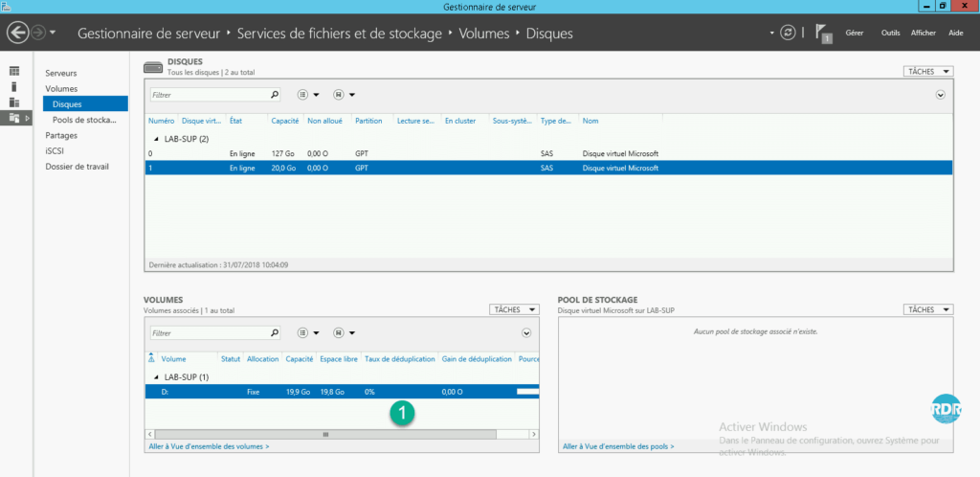Viewport: 980px width, 477px height.
Task: Click the horizontal scrollbar in Volumes list
Action: 325,434
